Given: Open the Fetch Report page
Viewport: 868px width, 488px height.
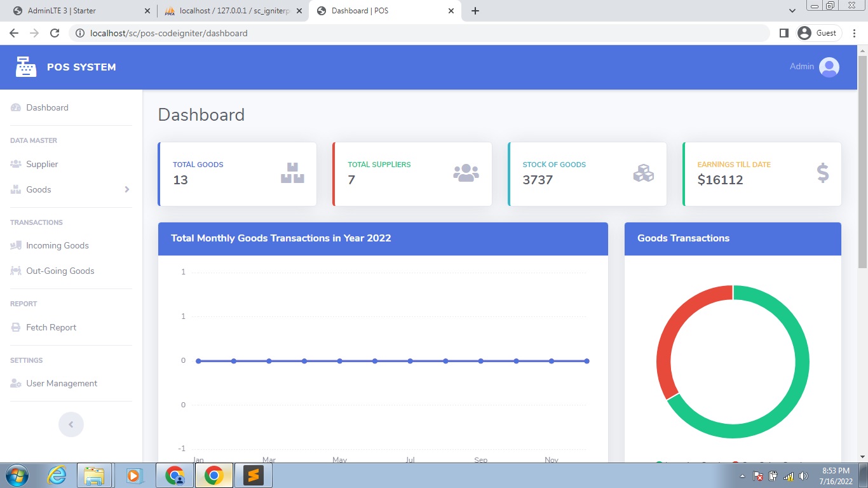Looking at the screenshot, I should click(x=51, y=327).
